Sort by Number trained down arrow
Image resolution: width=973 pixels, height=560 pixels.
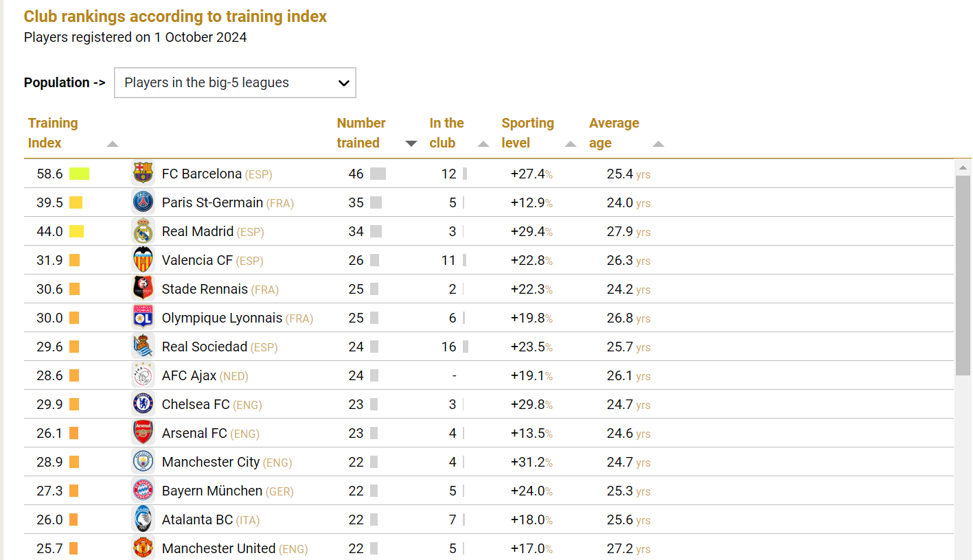tap(411, 143)
